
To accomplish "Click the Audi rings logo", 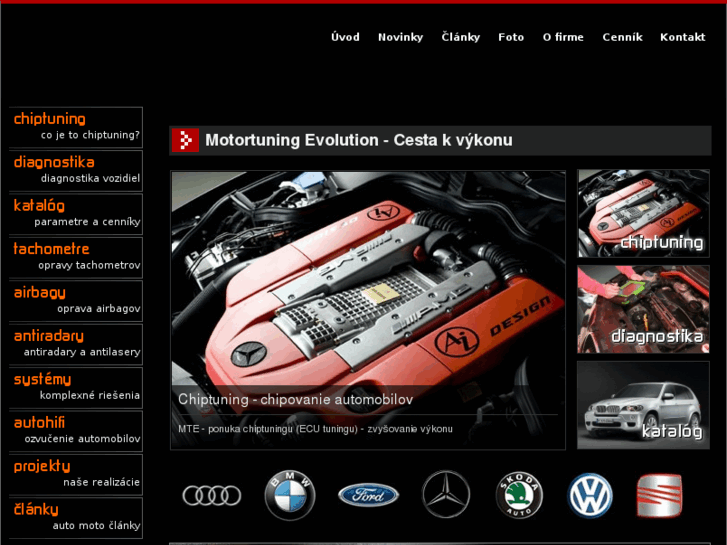I will (211, 495).
